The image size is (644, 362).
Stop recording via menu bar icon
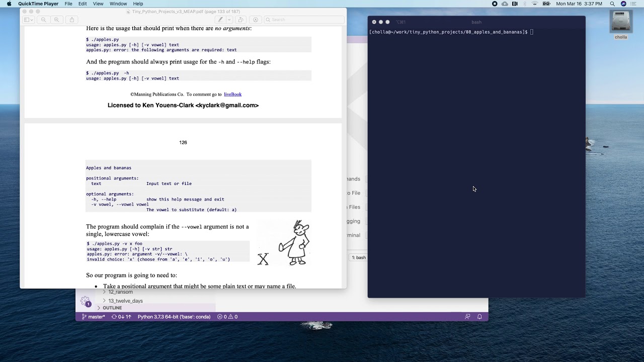click(495, 4)
